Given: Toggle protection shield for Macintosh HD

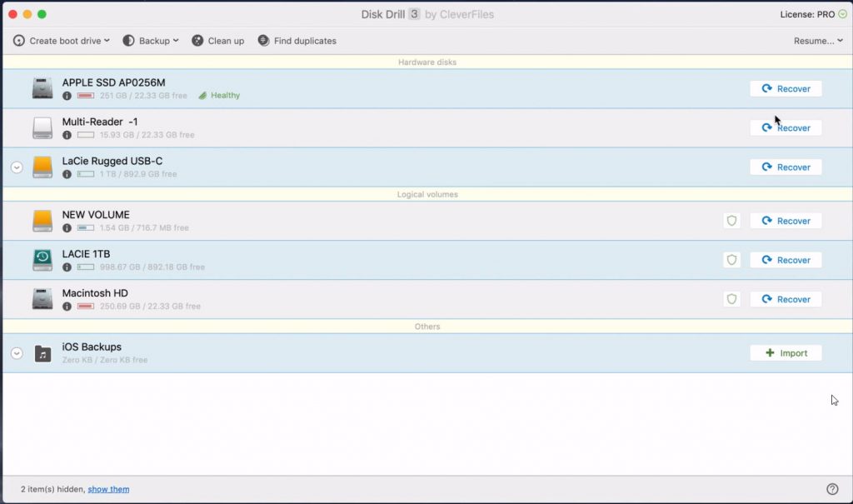Looking at the screenshot, I should (x=731, y=299).
